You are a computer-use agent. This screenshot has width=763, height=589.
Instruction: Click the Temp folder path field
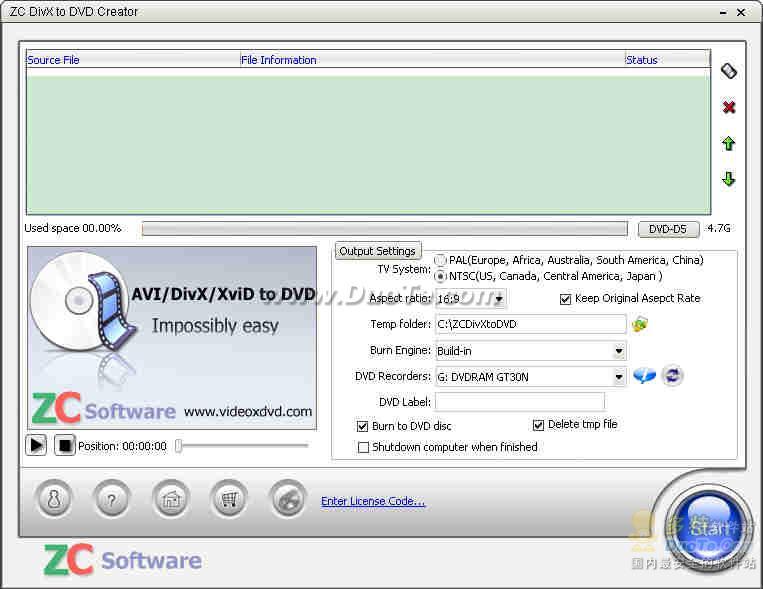530,324
